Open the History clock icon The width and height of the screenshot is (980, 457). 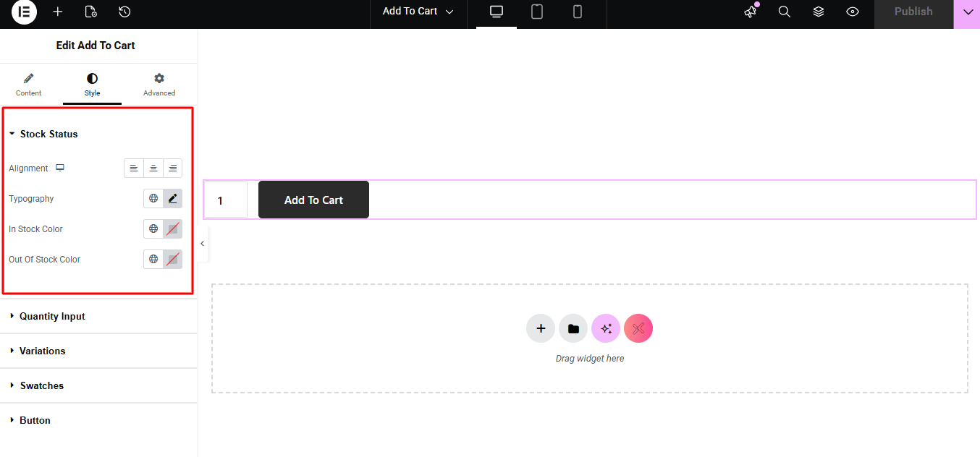pyautogui.click(x=124, y=12)
